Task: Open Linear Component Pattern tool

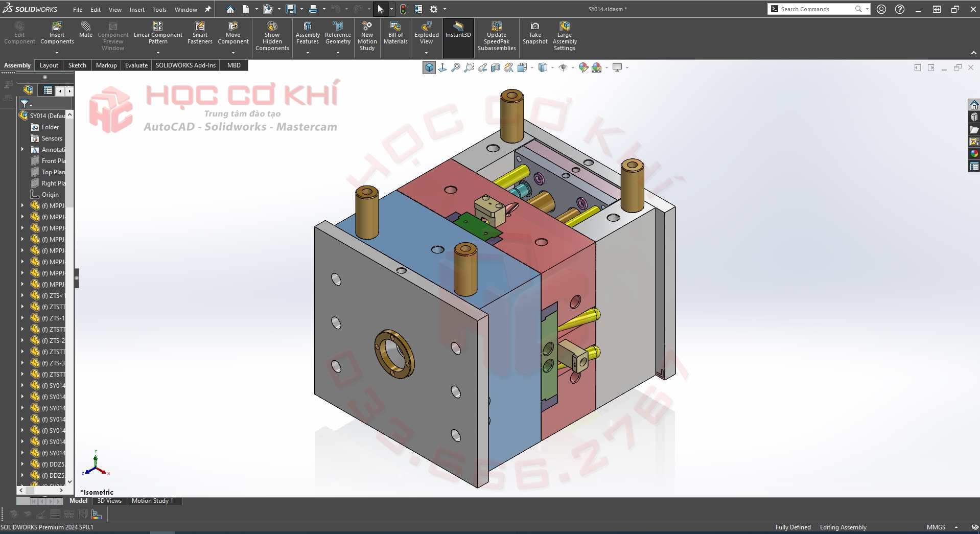Action: [158, 33]
